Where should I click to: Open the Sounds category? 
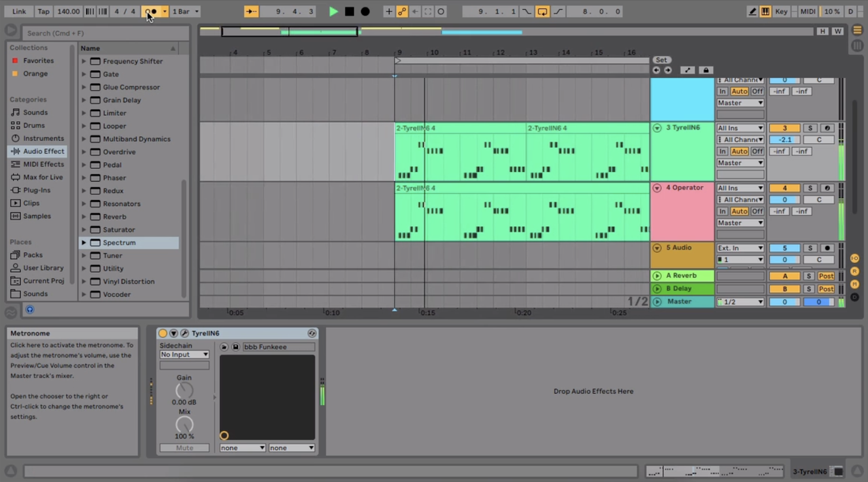point(35,112)
